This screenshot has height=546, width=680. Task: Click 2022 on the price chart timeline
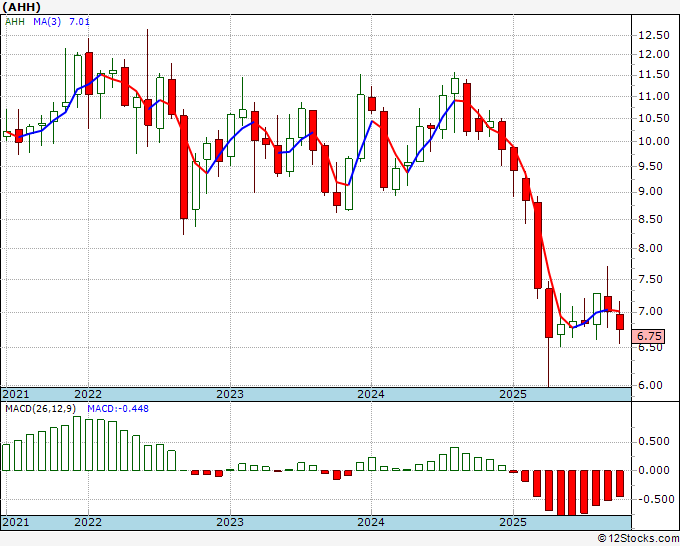[x=88, y=394]
